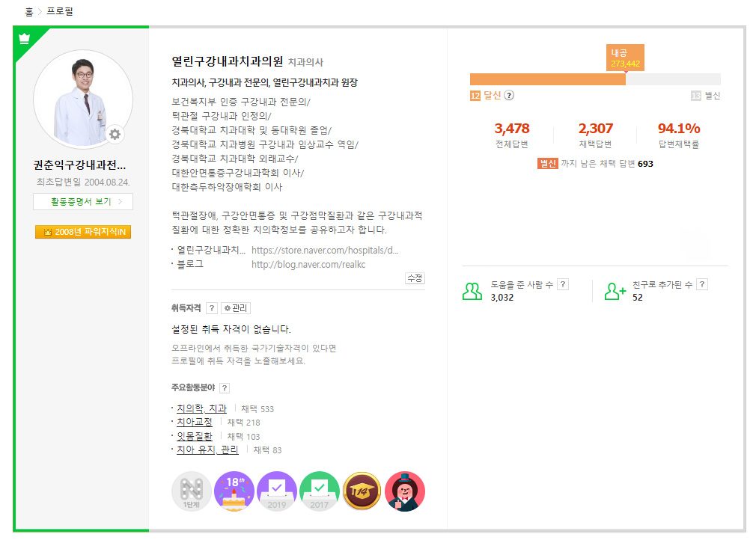Click the 내공 273,442 progress marker

coord(625,58)
